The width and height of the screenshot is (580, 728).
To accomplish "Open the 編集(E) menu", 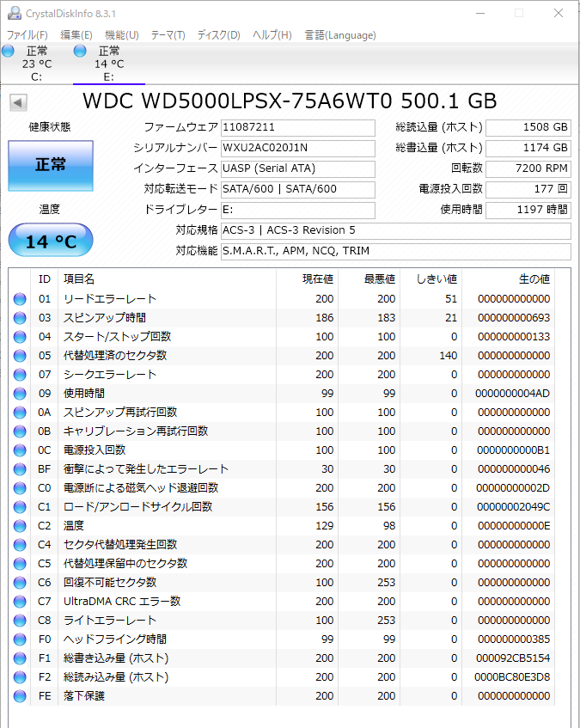I will pyautogui.click(x=76, y=35).
